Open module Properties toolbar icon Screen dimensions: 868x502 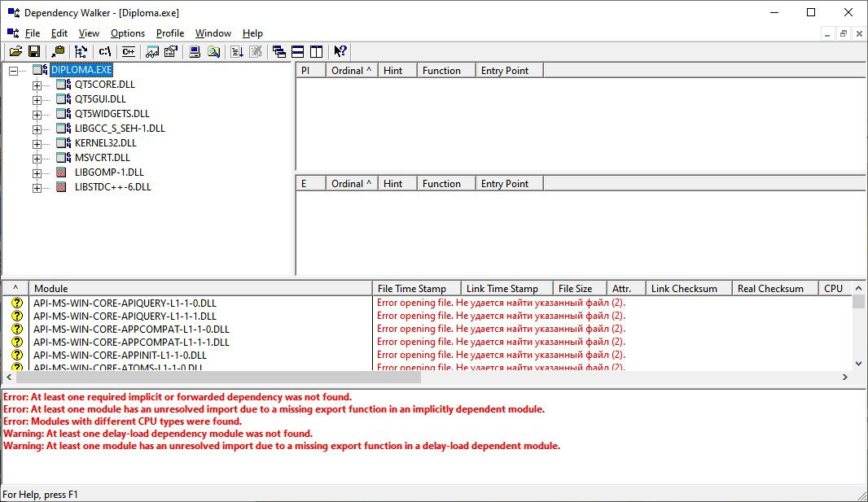pos(171,51)
